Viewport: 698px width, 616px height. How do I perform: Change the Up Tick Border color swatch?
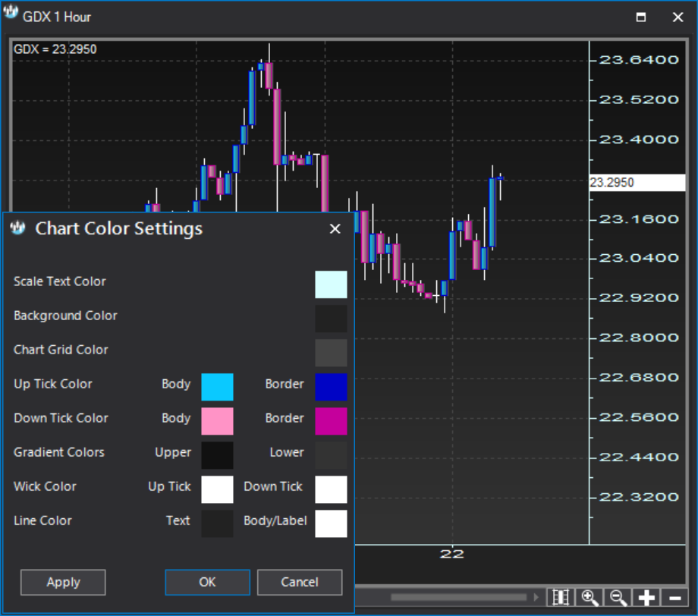[x=332, y=387]
